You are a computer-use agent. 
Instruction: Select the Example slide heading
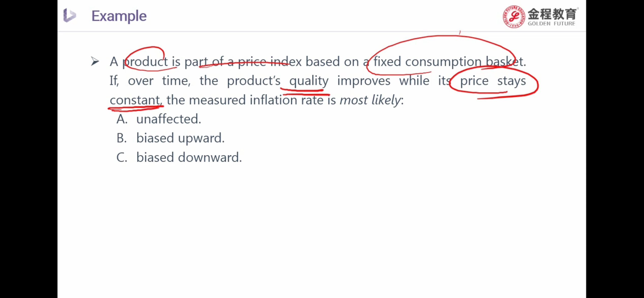(x=119, y=16)
